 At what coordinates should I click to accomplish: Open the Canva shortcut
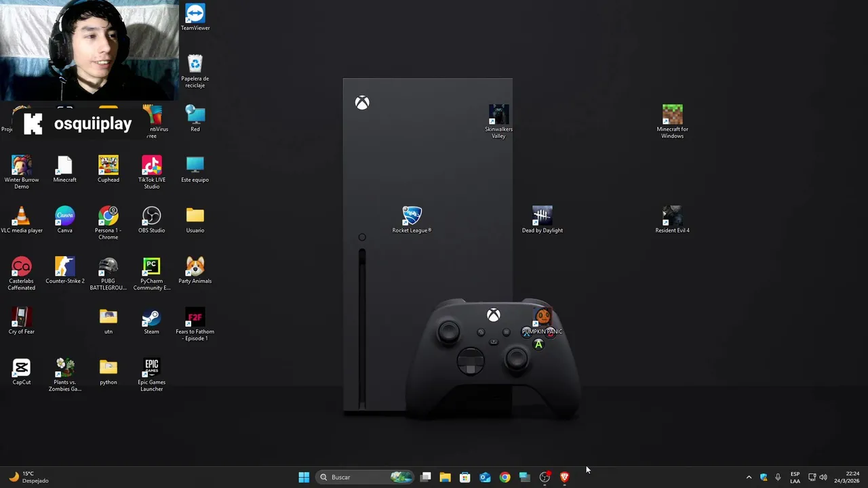[x=64, y=220]
